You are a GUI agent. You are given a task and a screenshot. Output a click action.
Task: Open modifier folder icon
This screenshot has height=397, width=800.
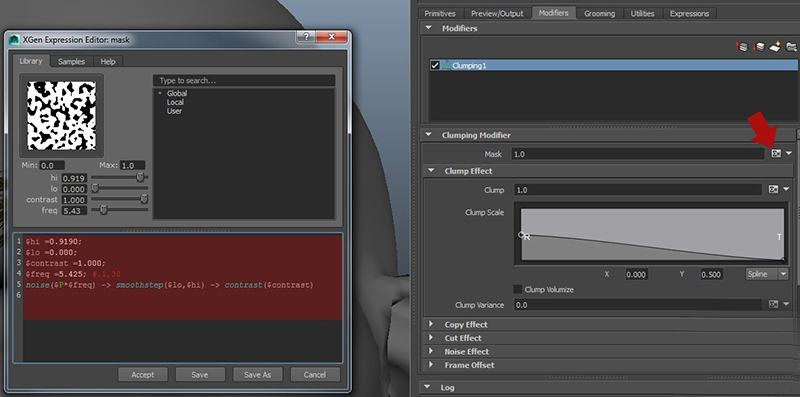click(791, 47)
